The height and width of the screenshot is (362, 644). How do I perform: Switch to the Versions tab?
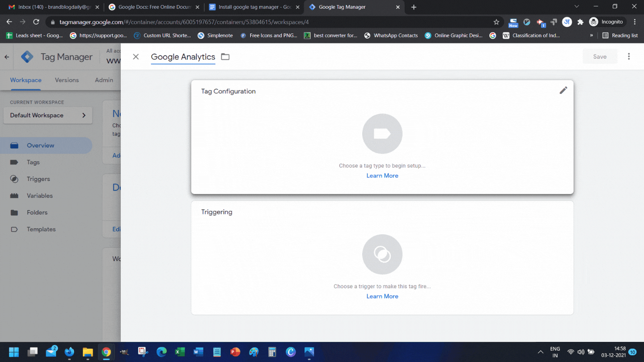click(x=67, y=80)
